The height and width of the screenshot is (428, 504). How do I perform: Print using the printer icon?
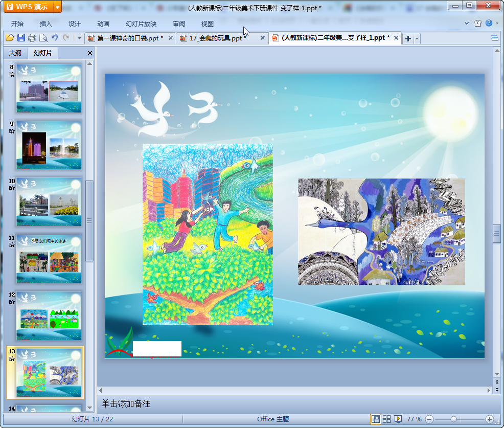[x=32, y=38]
